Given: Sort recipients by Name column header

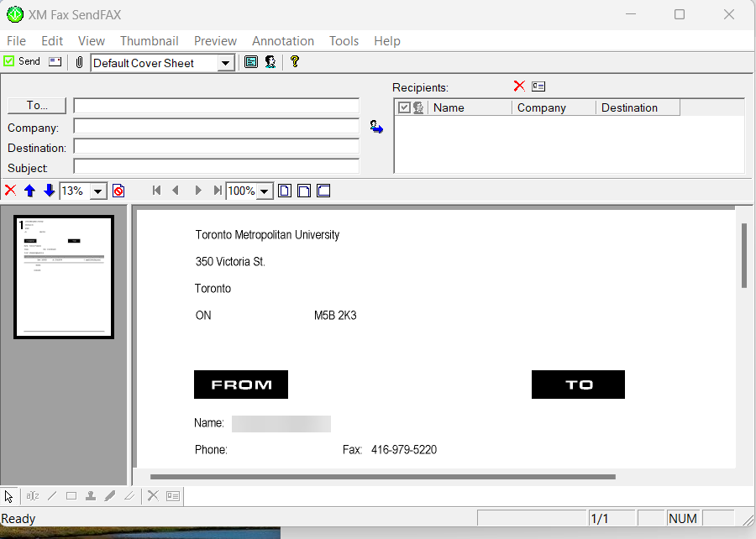Looking at the screenshot, I should [470, 108].
